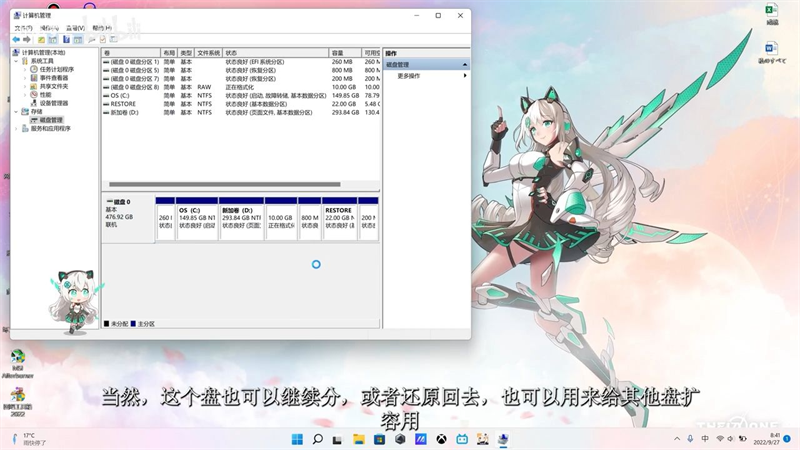Sort by the 布局 column header
The image size is (800, 450).
169,53
